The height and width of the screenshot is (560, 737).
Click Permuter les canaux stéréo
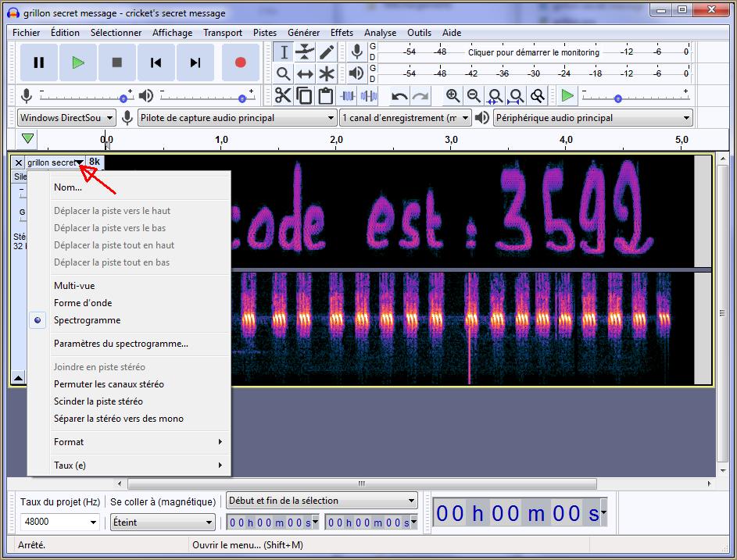(109, 384)
